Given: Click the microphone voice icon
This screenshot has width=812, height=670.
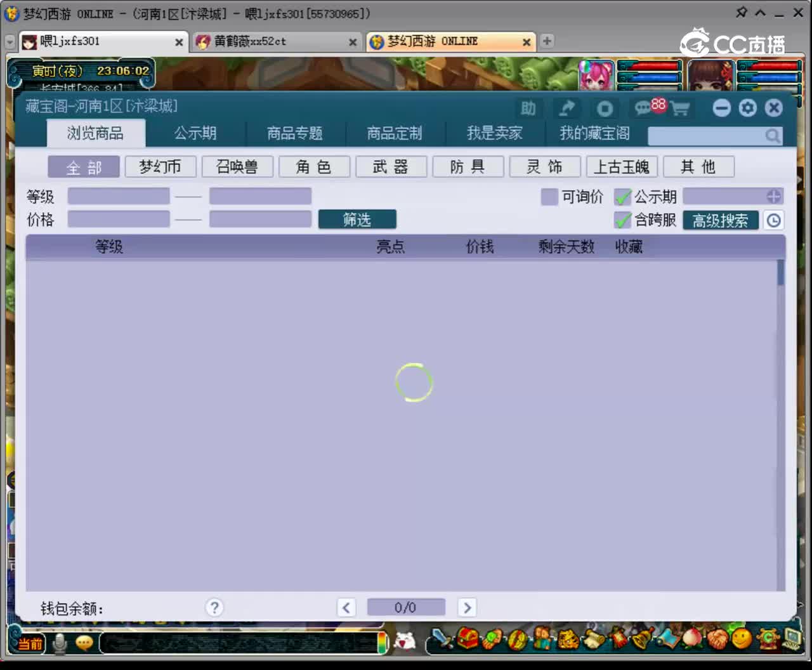Looking at the screenshot, I should 60,643.
